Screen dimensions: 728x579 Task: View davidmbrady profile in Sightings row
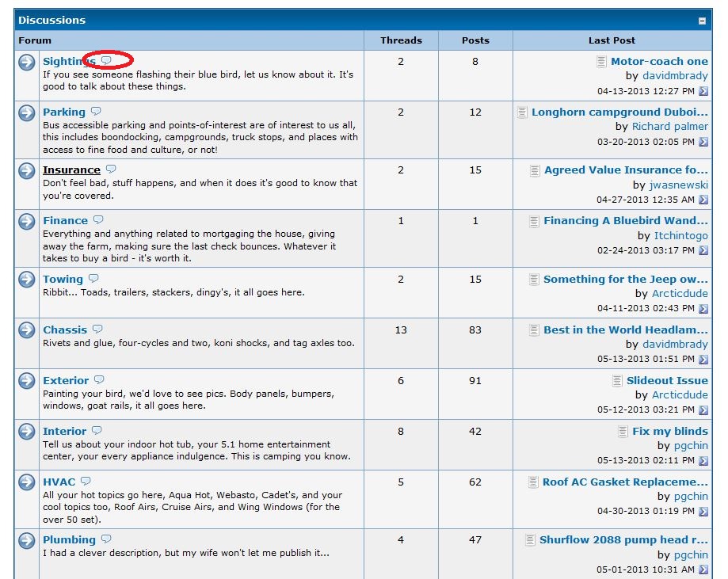coord(675,76)
